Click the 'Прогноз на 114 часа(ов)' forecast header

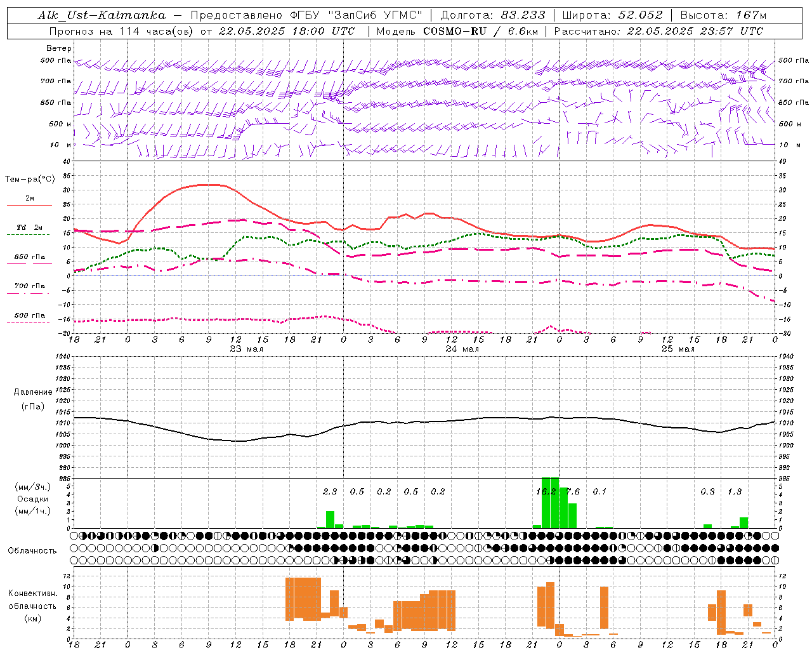[x=122, y=31]
